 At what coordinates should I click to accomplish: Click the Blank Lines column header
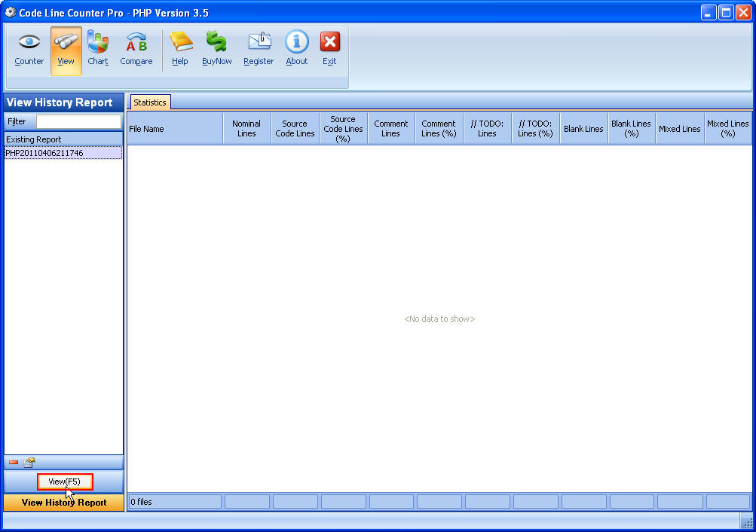click(x=583, y=127)
